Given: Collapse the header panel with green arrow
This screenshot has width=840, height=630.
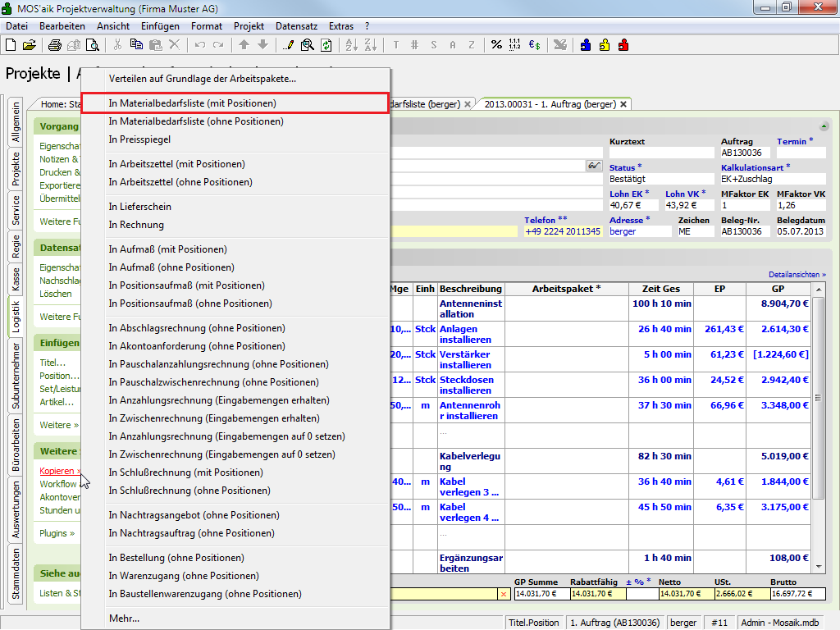Looking at the screenshot, I should (x=824, y=126).
